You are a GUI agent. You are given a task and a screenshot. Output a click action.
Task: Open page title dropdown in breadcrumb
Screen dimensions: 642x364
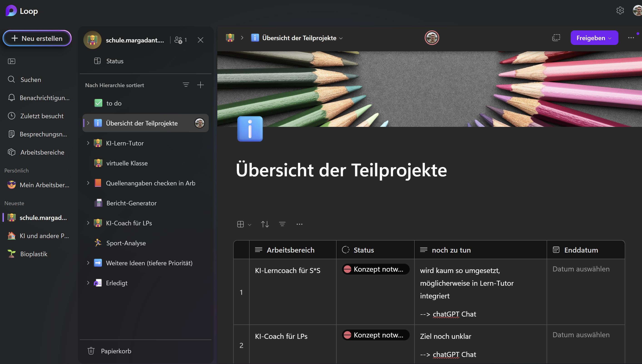coord(341,38)
